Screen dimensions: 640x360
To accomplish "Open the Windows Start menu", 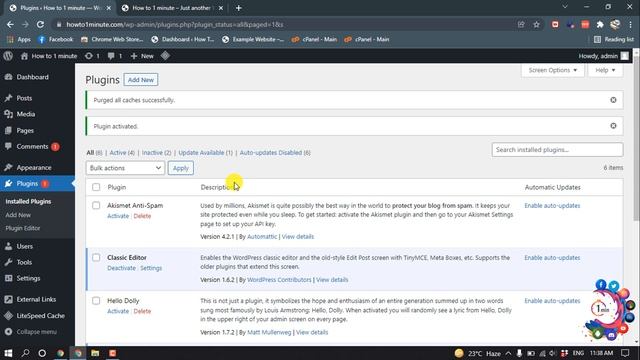I will click(x=8, y=353).
